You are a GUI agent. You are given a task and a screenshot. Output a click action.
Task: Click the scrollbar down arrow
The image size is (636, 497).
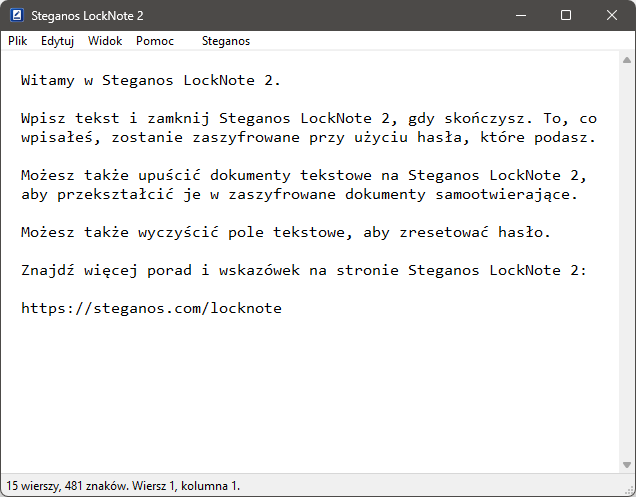[x=627, y=465]
